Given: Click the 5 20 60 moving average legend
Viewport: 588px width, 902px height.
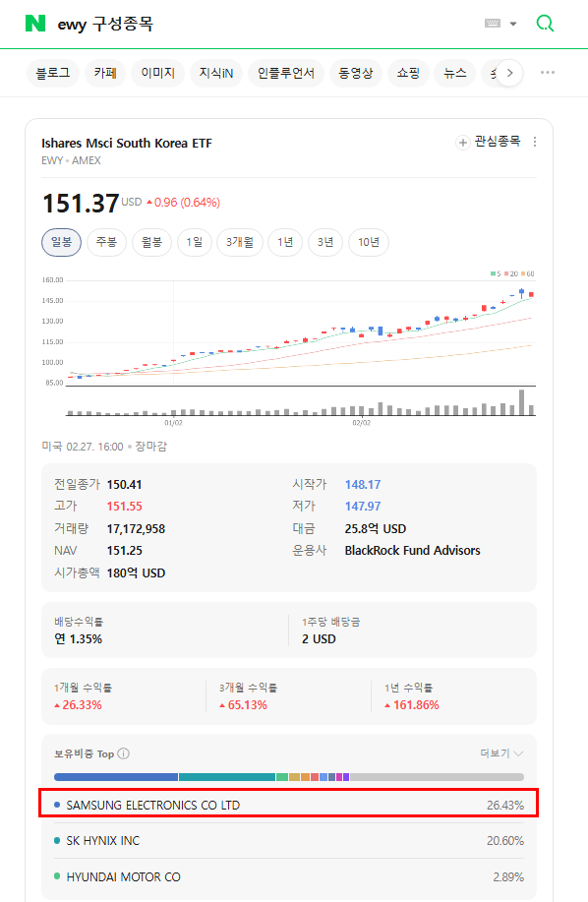Looking at the screenshot, I should 512,273.
